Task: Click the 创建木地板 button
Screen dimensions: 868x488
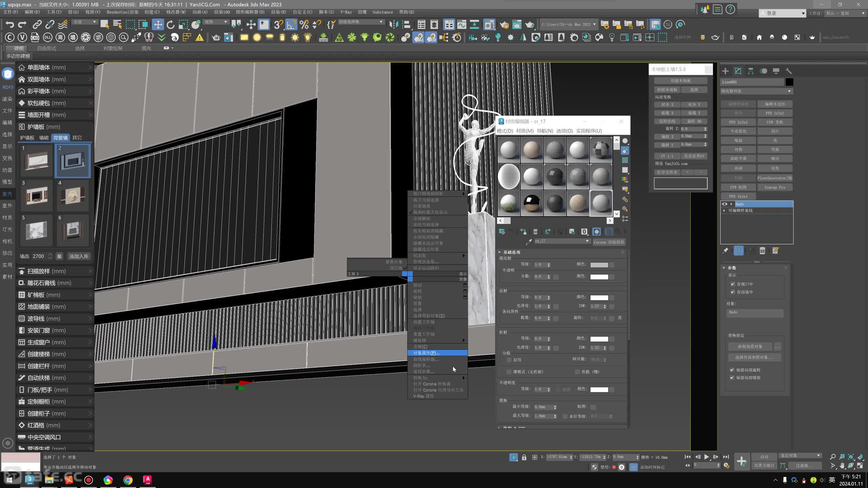Action: tap(680, 81)
